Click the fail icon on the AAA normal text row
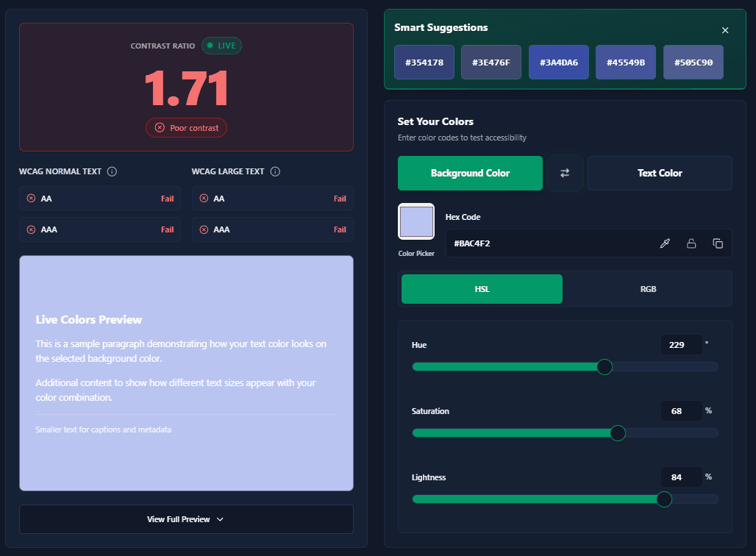Viewport: 756px width, 556px height. 30,229
